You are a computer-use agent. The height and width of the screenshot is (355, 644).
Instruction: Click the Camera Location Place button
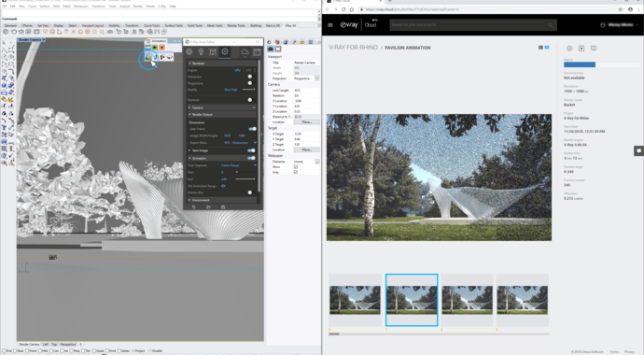tap(306, 122)
